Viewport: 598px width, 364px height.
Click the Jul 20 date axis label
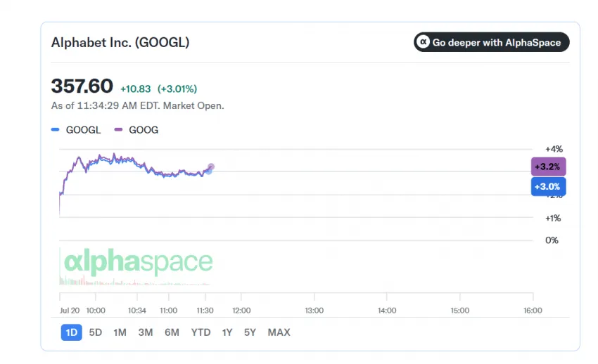[x=70, y=311]
